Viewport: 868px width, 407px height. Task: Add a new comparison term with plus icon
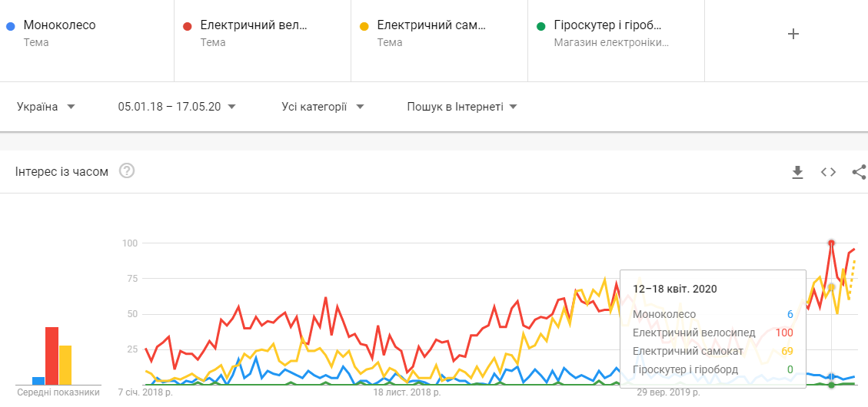(x=793, y=34)
